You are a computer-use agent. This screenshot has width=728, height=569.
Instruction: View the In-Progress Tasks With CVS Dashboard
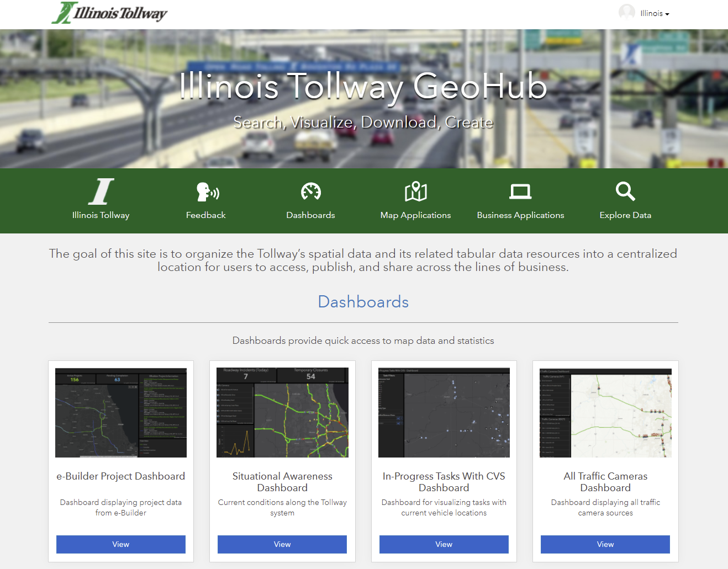pyautogui.click(x=444, y=544)
